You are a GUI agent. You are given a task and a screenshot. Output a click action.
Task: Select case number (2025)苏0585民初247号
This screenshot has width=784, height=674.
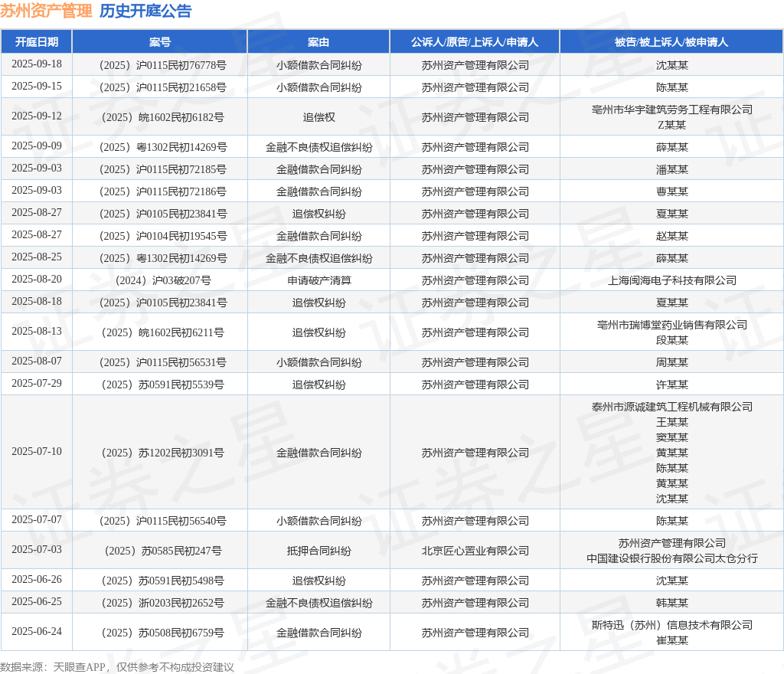click(x=162, y=551)
